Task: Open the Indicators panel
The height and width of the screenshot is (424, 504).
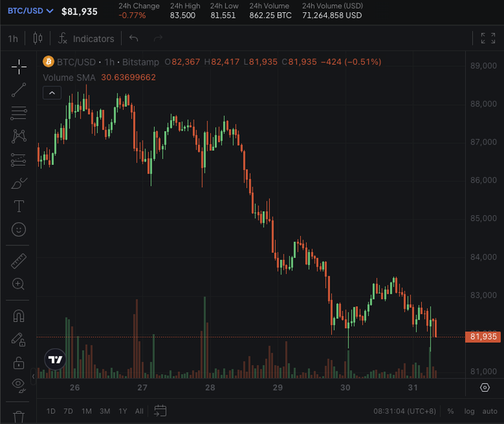Action: 86,39
